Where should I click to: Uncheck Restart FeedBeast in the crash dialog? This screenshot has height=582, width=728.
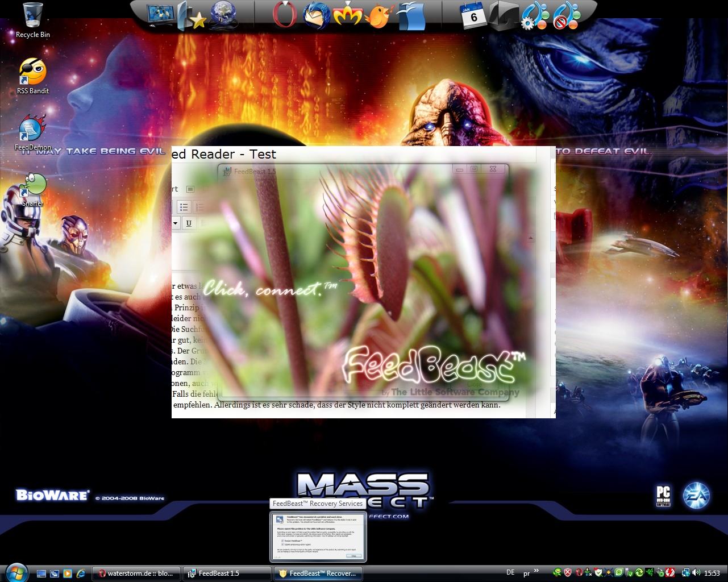[282, 541]
